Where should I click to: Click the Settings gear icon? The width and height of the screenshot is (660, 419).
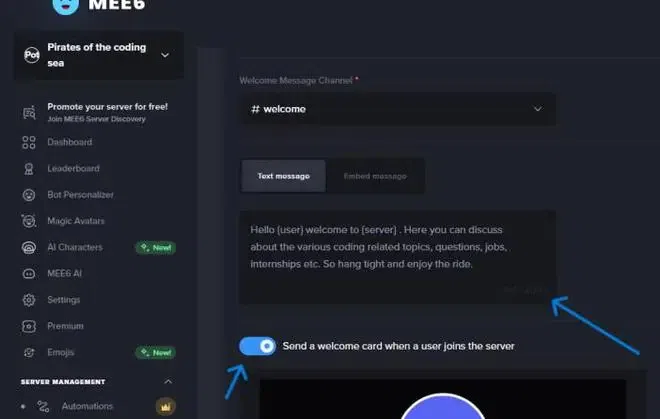coord(29,300)
